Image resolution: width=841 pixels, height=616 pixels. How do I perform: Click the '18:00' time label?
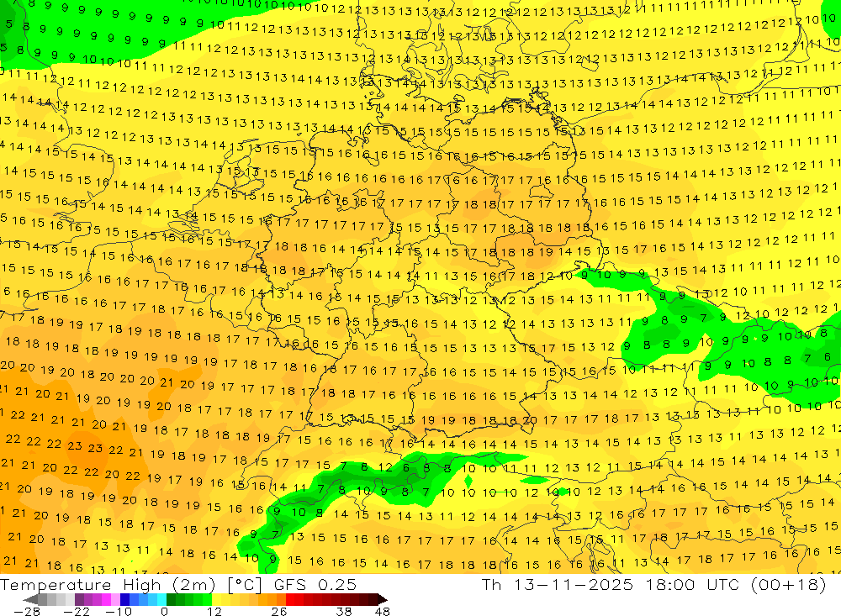670,584
